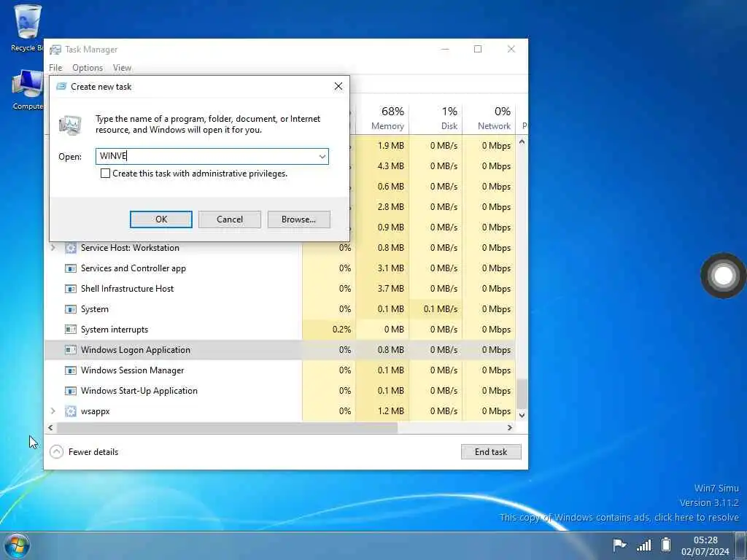747x560 pixels.
Task: Click the Action Center flag tray icon
Action: (619, 544)
